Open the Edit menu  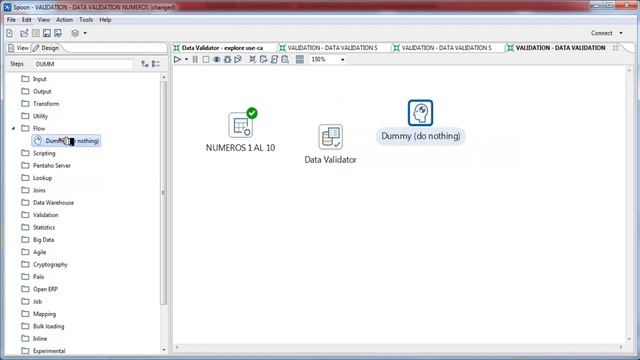27,20
